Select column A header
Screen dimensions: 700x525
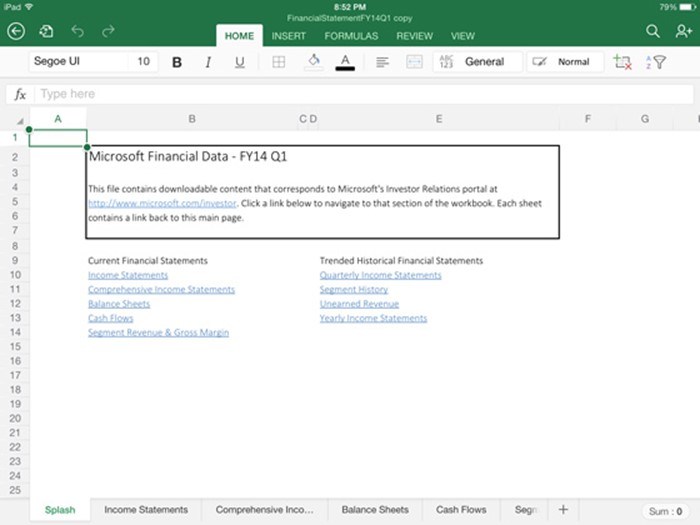coord(58,119)
